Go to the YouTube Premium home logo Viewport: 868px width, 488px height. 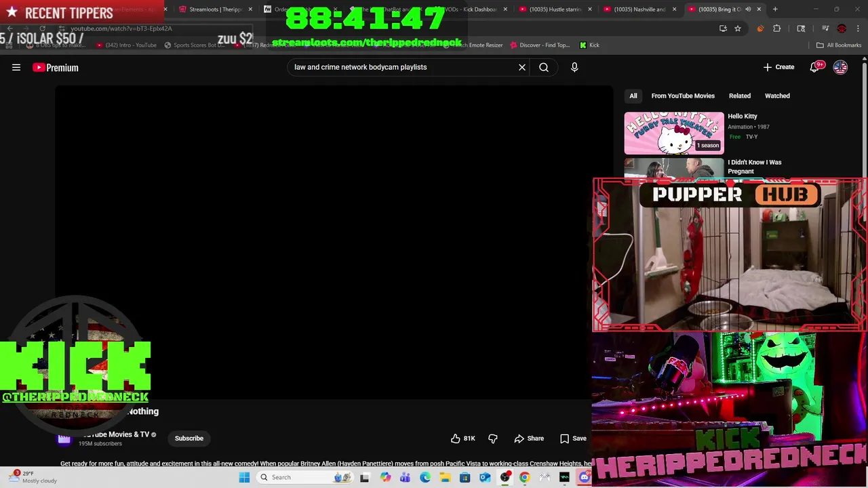(56, 67)
